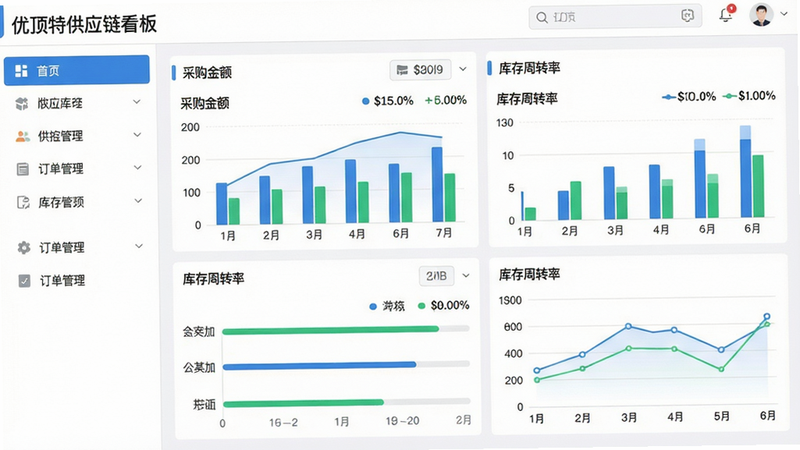The height and width of the screenshot is (450, 800).
Task: Open the gear-icon 订单管理 menu item
Action: [77, 247]
